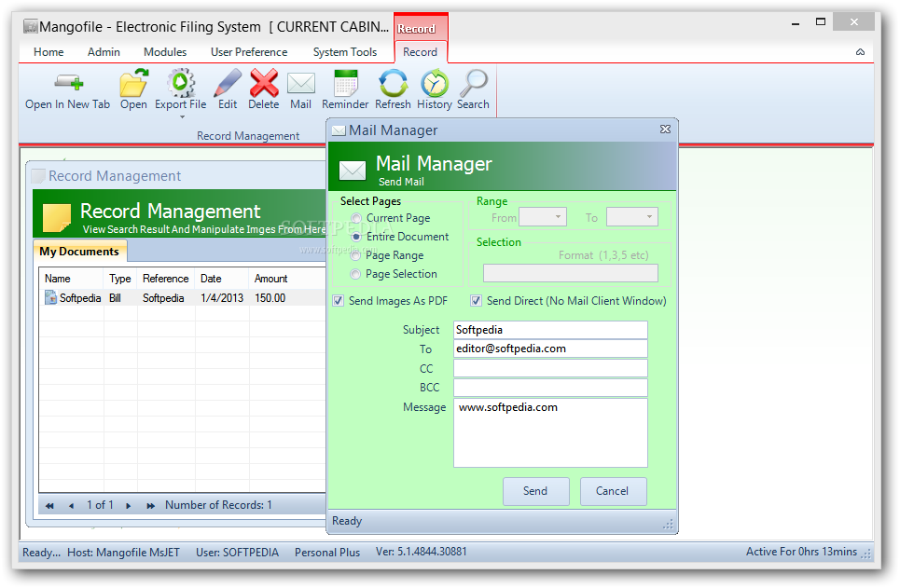The height and width of the screenshot is (588, 900).
Task: Click the User: SOFTPEDIA status entry
Action: pyautogui.click(x=237, y=553)
